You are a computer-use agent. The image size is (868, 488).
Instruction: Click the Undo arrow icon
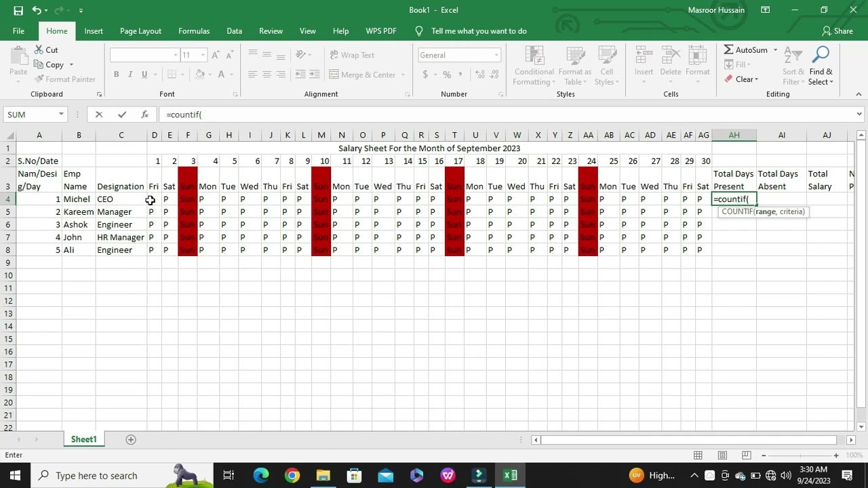tap(37, 10)
